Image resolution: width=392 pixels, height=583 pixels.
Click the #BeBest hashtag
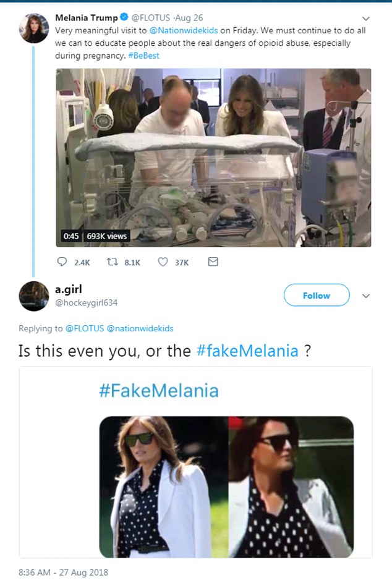145,54
